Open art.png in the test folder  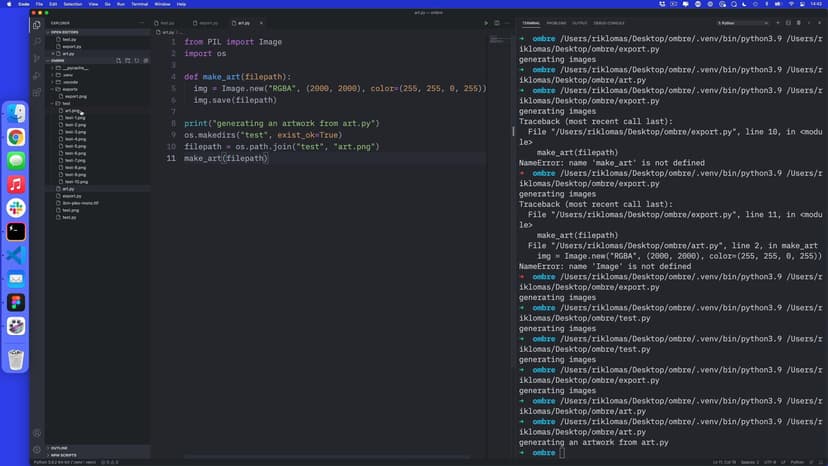pyautogui.click(x=72, y=110)
